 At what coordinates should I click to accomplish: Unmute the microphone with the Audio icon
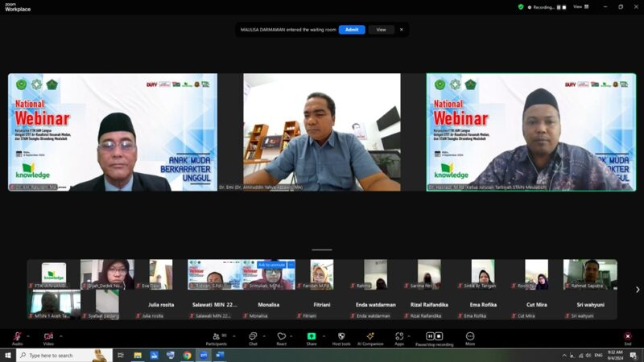tap(17, 336)
